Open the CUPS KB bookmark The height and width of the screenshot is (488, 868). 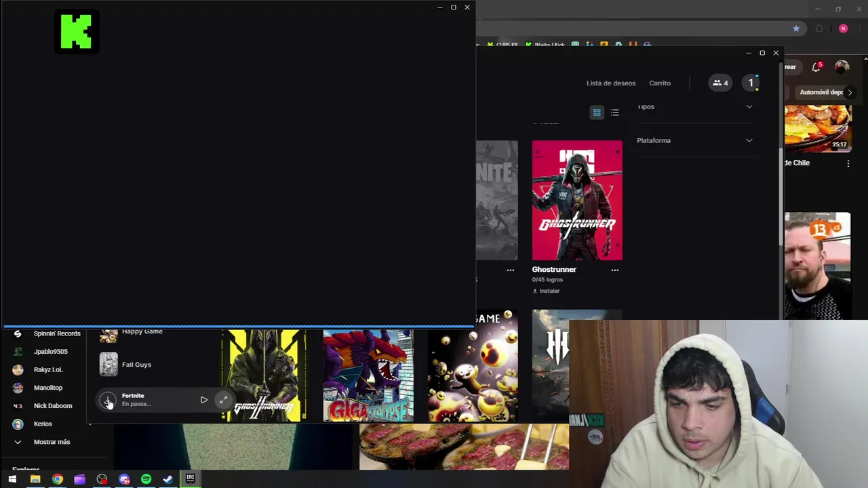point(502,45)
